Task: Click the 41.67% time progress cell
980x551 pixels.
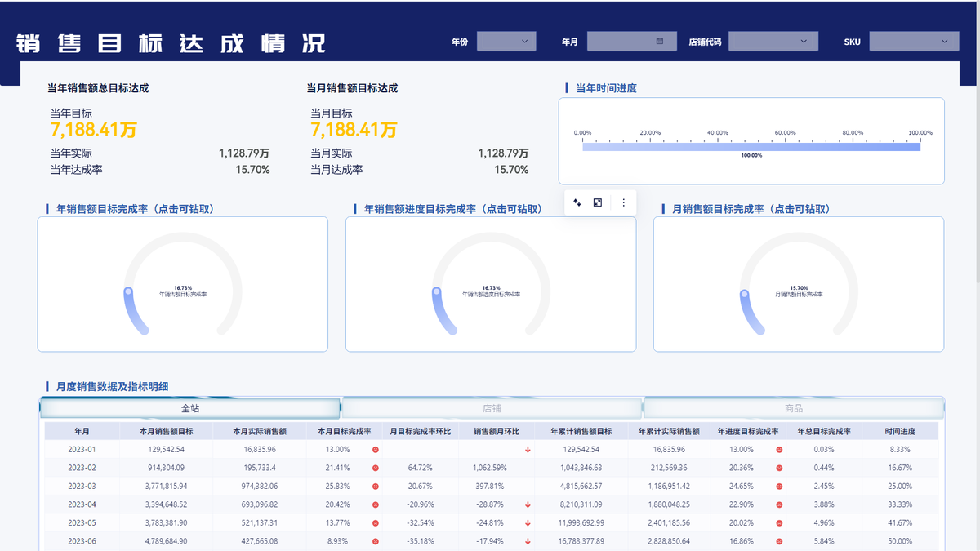Action: 900,522
